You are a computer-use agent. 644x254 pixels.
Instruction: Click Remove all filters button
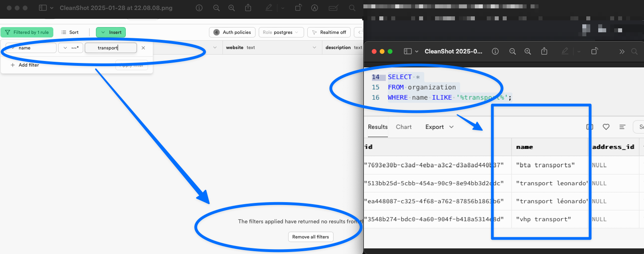[x=310, y=237]
